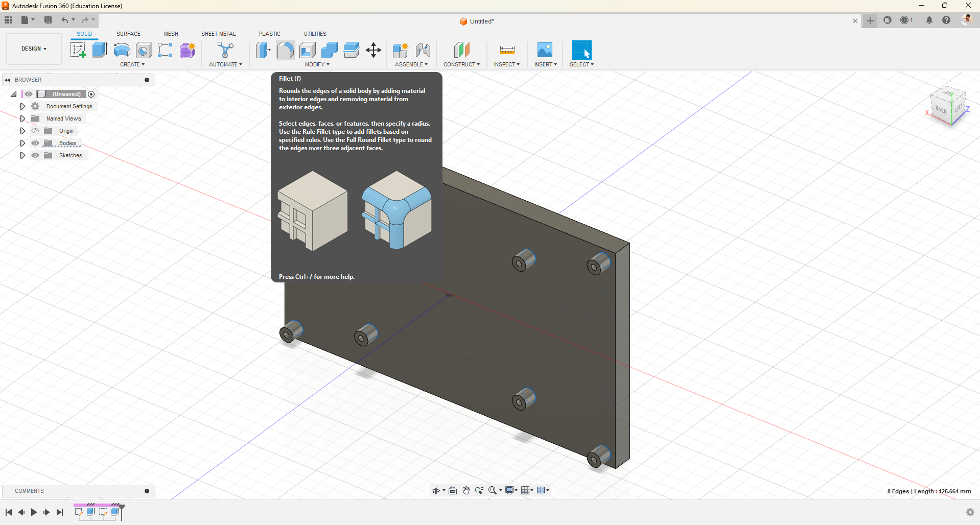Click the Extrude tool icon
This screenshot has height=525, width=980.
point(100,50)
